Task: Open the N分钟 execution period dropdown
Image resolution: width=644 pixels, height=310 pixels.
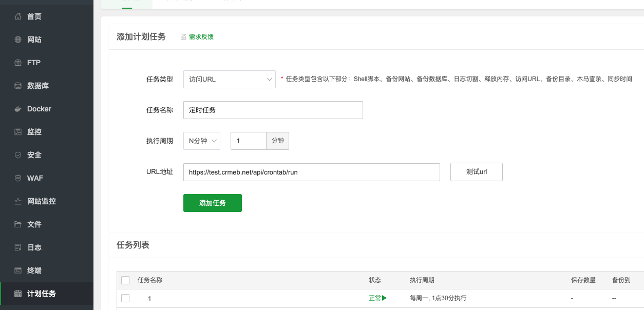Action: click(x=201, y=141)
